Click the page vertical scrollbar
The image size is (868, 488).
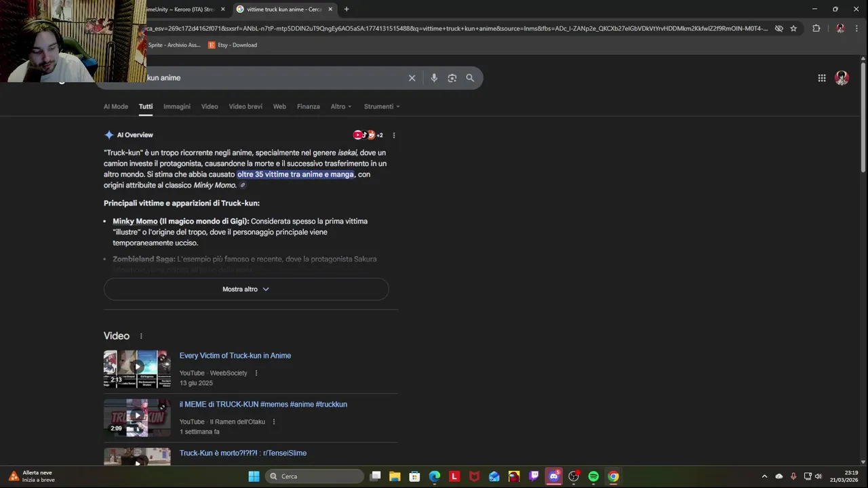coord(863,117)
